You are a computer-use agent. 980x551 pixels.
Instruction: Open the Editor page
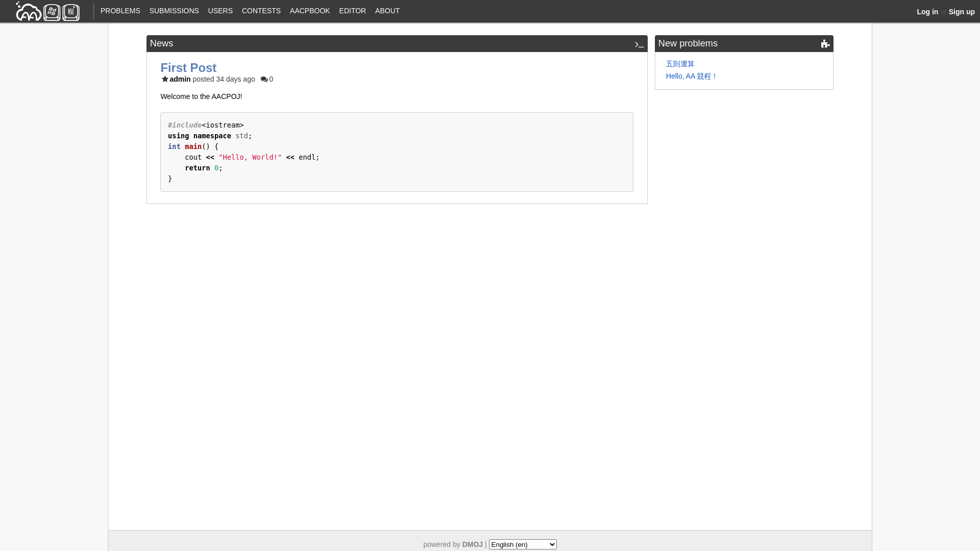(x=353, y=11)
